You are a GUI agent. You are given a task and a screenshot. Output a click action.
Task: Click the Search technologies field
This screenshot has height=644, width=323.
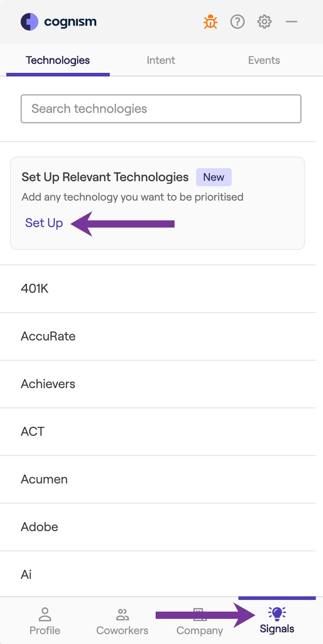[x=161, y=109]
